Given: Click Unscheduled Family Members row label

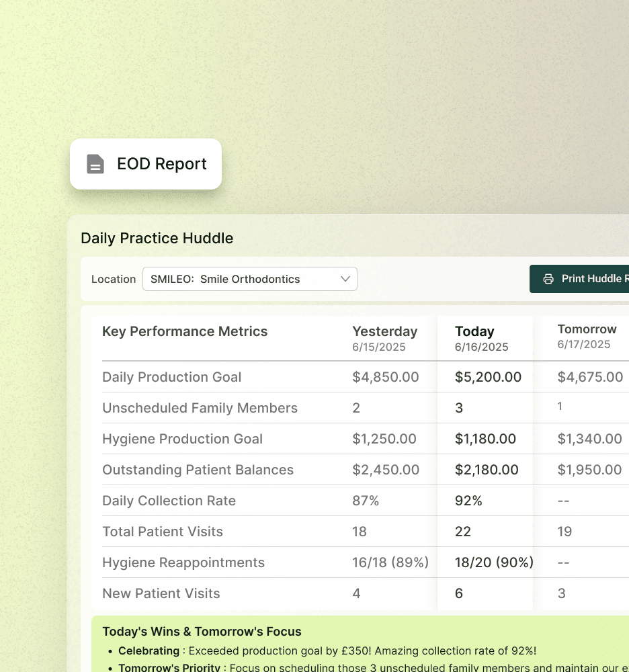Looking at the screenshot, I should [x=200, y=408].
